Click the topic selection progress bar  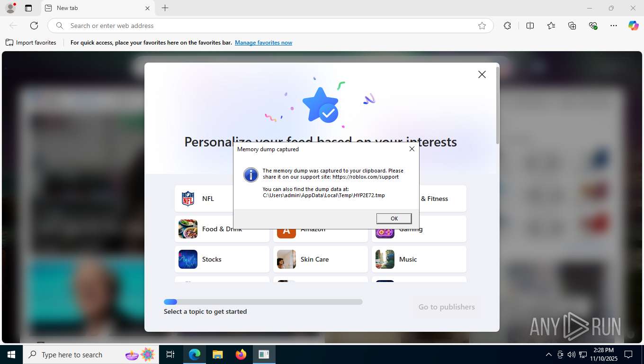263,302
